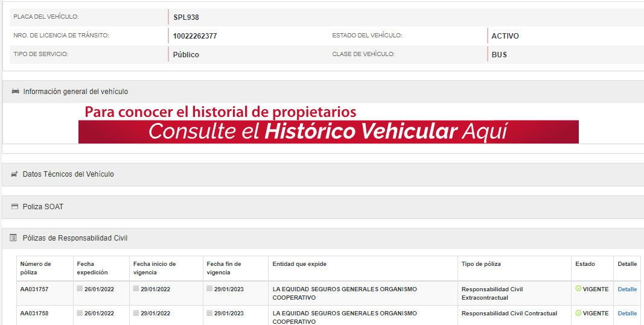The width and height of the screenshot is (644, 325).
Task: Click the license number 10022262377
Action: [x=195, y=36]
